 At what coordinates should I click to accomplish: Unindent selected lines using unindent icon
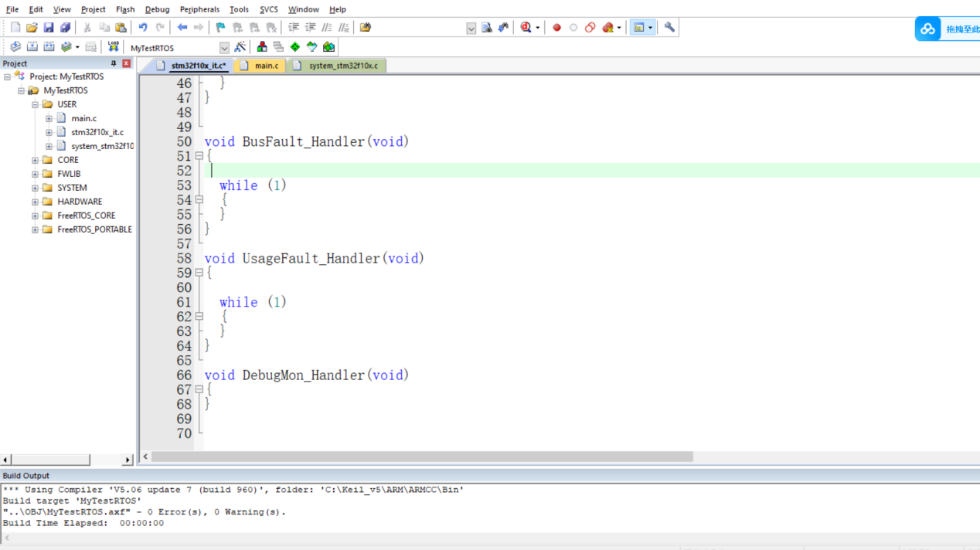310,28
